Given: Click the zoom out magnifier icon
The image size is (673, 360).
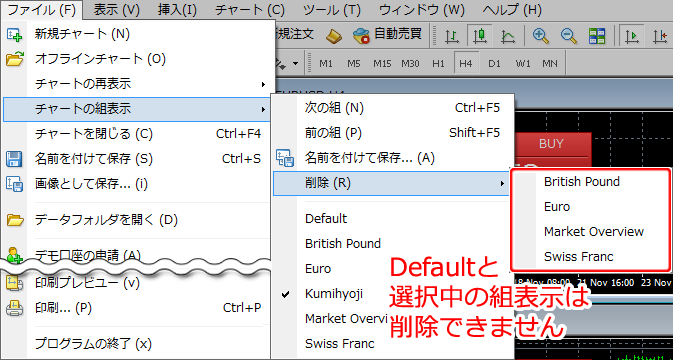Looking at the screenshot, I should [569, 36].
